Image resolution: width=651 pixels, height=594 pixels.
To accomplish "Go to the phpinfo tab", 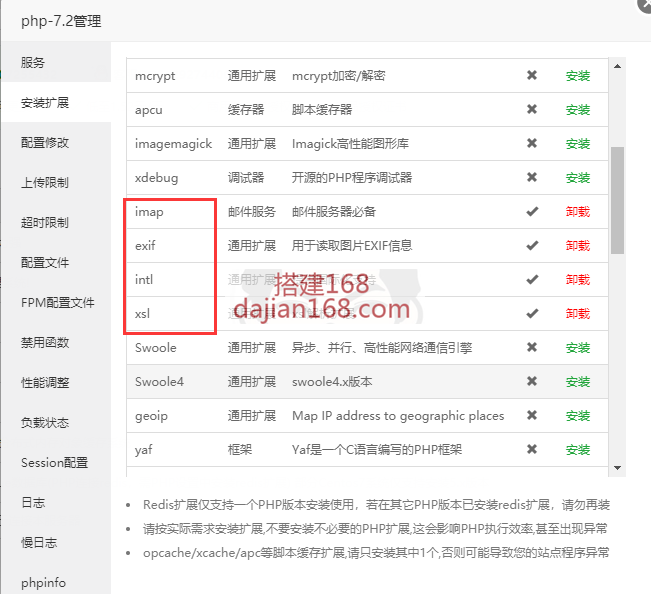I will [x=44, y=583].
